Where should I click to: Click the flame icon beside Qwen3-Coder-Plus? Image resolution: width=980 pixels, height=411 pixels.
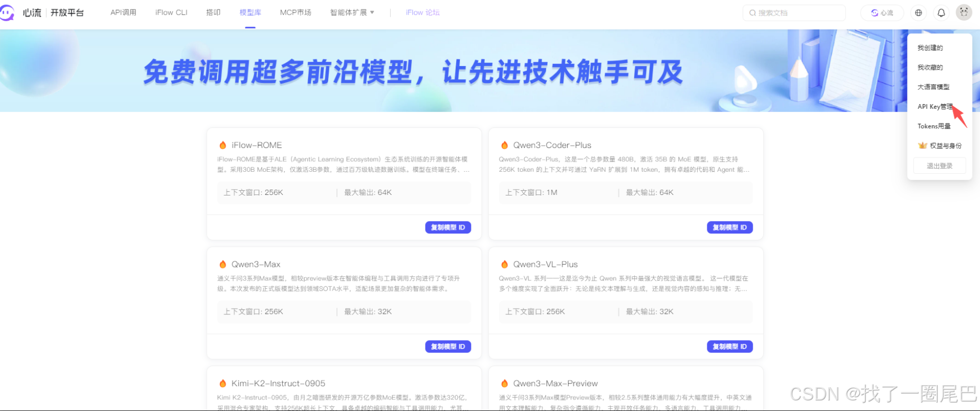[504, 145]
